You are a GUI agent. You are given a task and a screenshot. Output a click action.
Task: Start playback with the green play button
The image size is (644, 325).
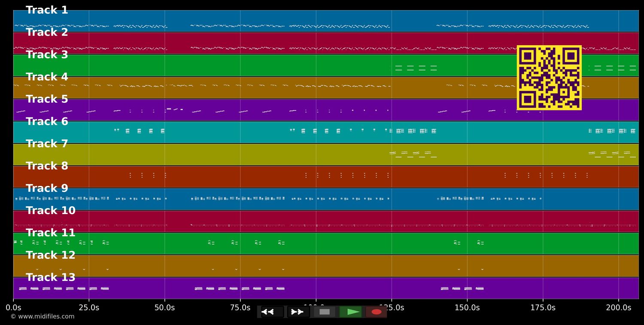[350, 312]
